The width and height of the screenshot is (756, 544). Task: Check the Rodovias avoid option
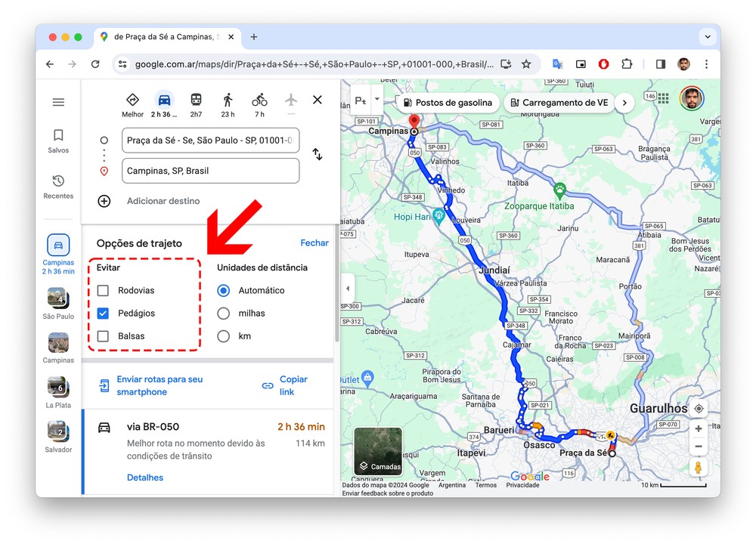[x=103, y=291]
